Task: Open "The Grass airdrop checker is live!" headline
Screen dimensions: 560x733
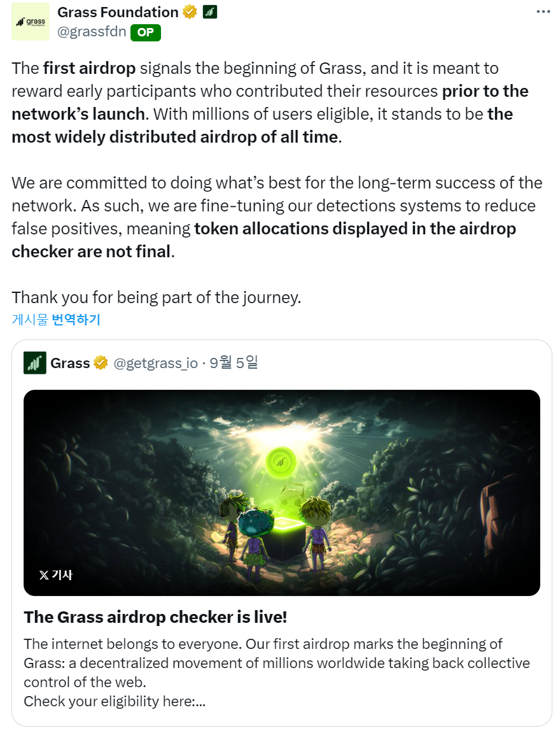Action: click(155, 617)
